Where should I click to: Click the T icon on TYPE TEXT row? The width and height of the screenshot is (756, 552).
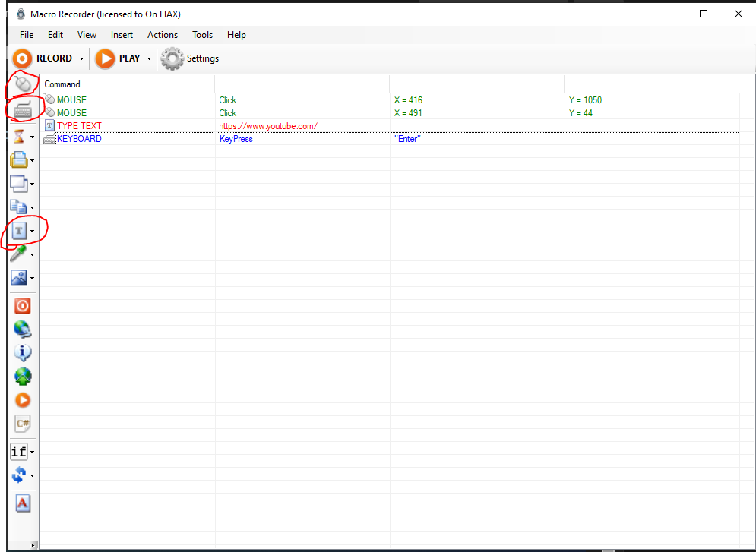[49, 125]
